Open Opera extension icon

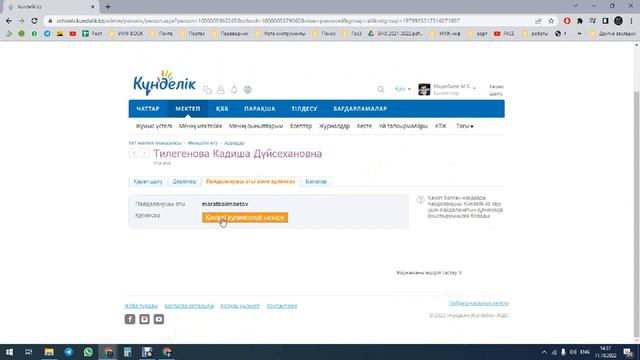pyautogui.click(x=567, y=21)
